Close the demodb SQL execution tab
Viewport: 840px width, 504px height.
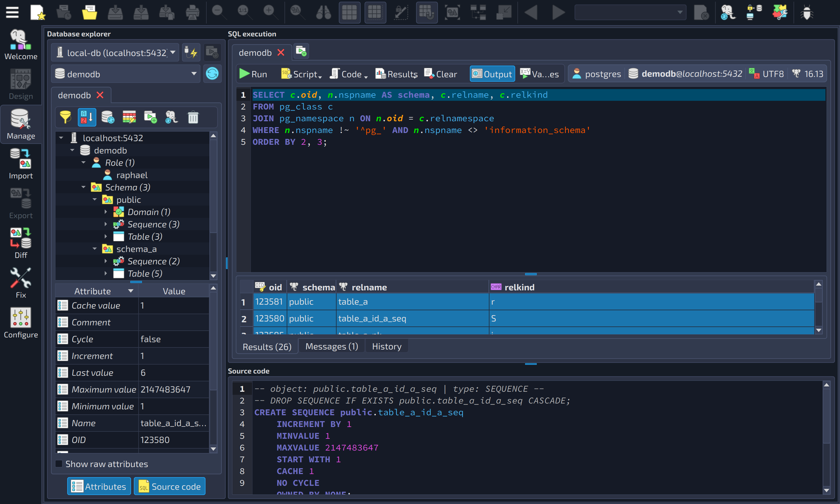pyautogui.click(x=281, y=53)
